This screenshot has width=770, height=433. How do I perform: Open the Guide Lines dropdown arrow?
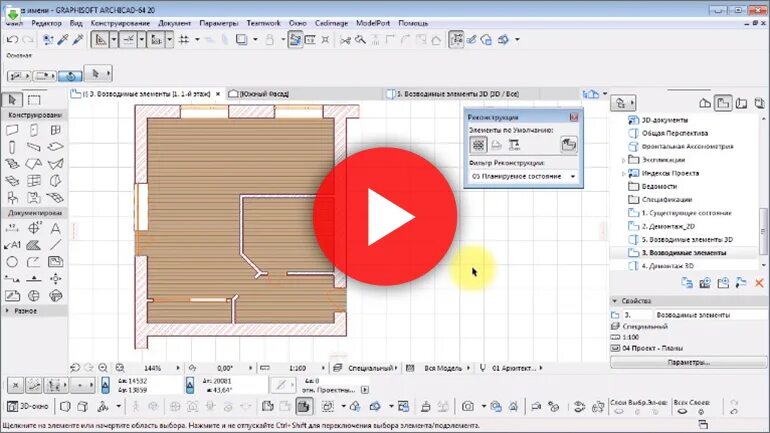[113, 40]
